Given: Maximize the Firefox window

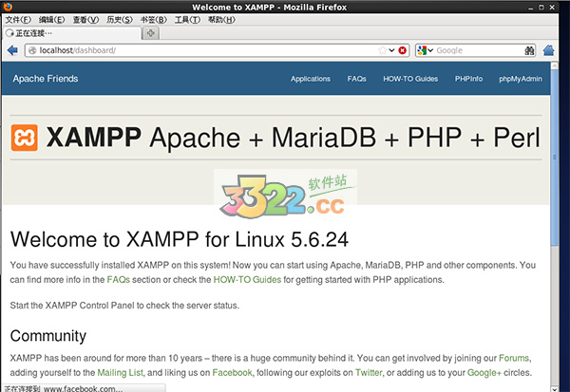Looking at the screenshot, I should [541, 8].
